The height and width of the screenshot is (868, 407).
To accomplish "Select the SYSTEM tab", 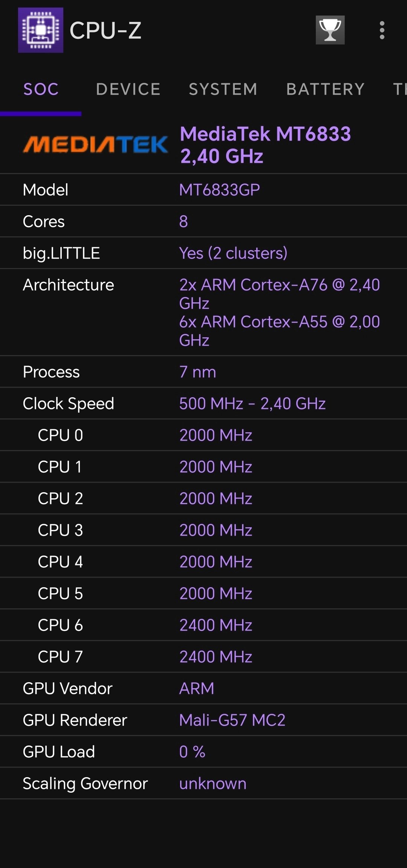I will tap(223, 89).
